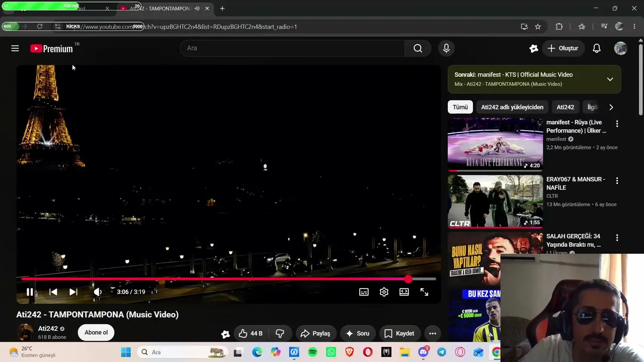Screen dimensions: 644x362
Task: Open the weather widget showing 26°C
Action: pyautogui.click(x=33, y=352)
